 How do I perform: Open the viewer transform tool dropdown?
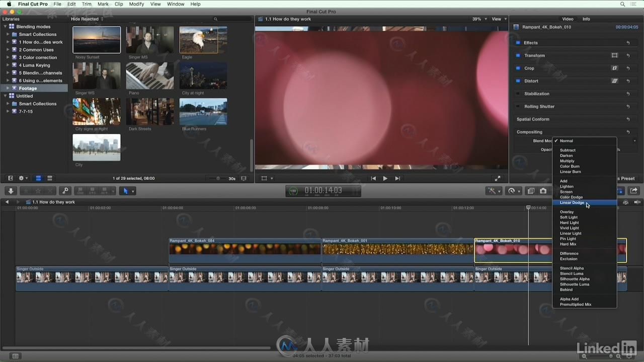267,178
